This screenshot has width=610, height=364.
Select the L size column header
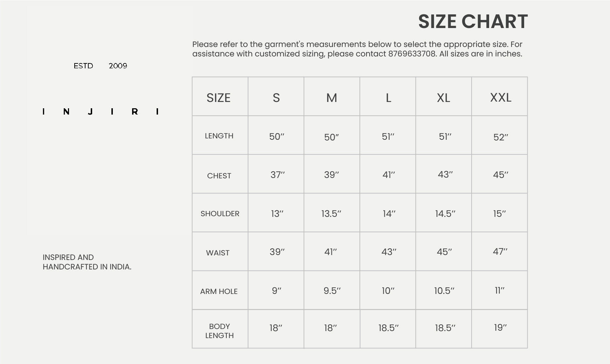pyautogui.click(x=388, y=98)
